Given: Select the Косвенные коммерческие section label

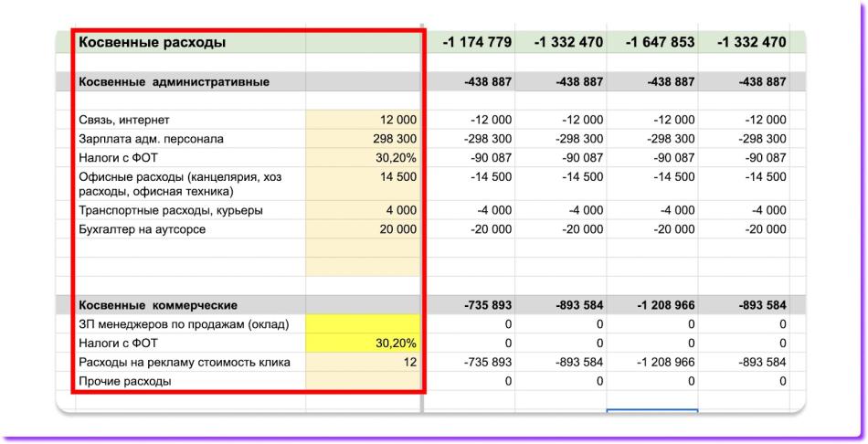Looking at the screenshot, I should tap(158, 305).
